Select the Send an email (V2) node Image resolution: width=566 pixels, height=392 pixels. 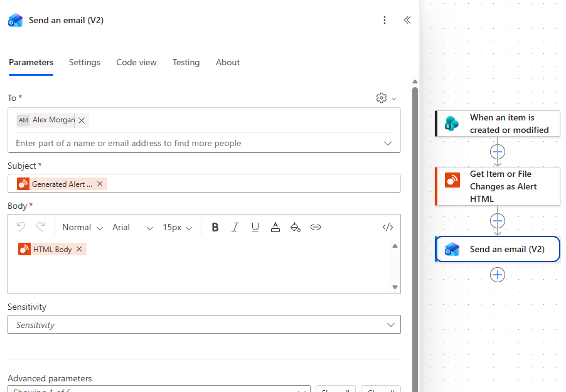pos(498,249)
